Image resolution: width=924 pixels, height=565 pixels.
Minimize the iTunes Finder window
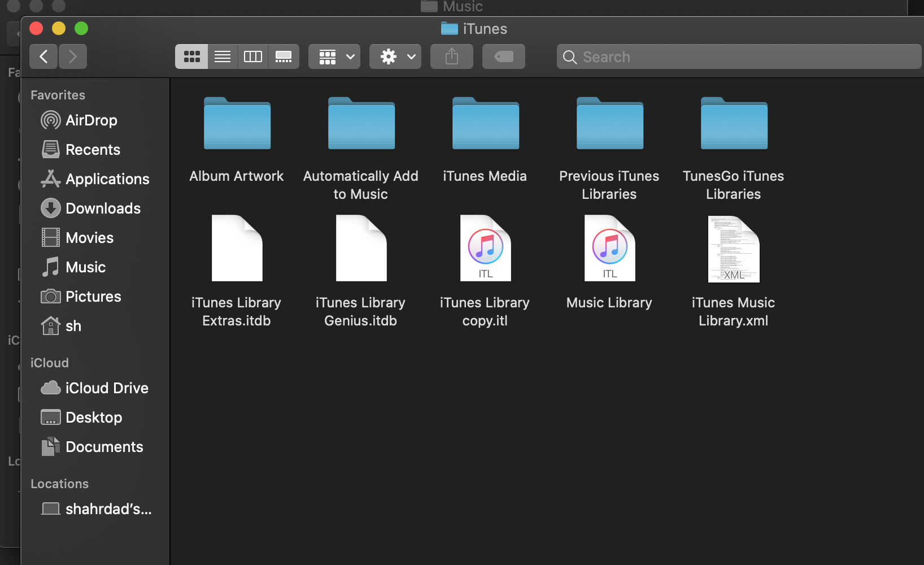pos(59,28)
